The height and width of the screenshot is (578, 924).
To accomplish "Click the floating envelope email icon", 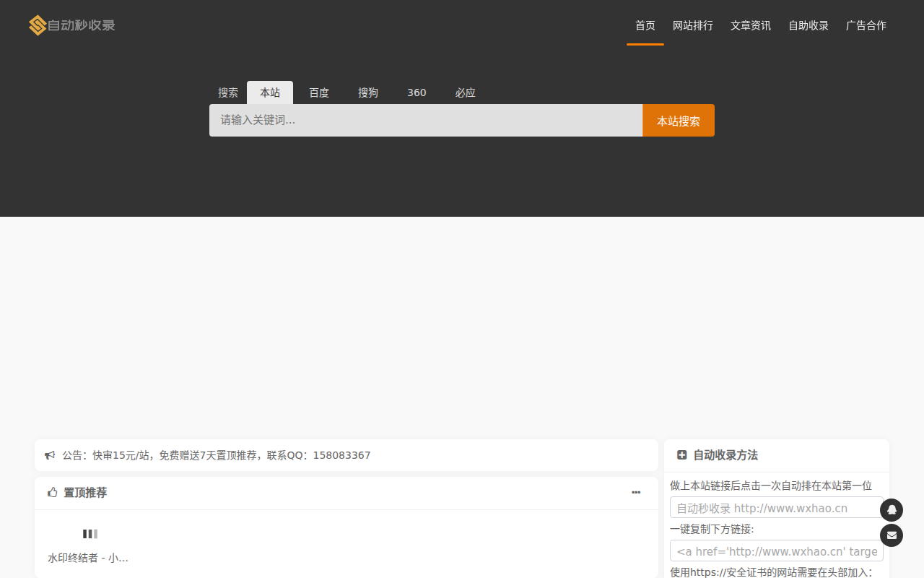I will (892, 535).
